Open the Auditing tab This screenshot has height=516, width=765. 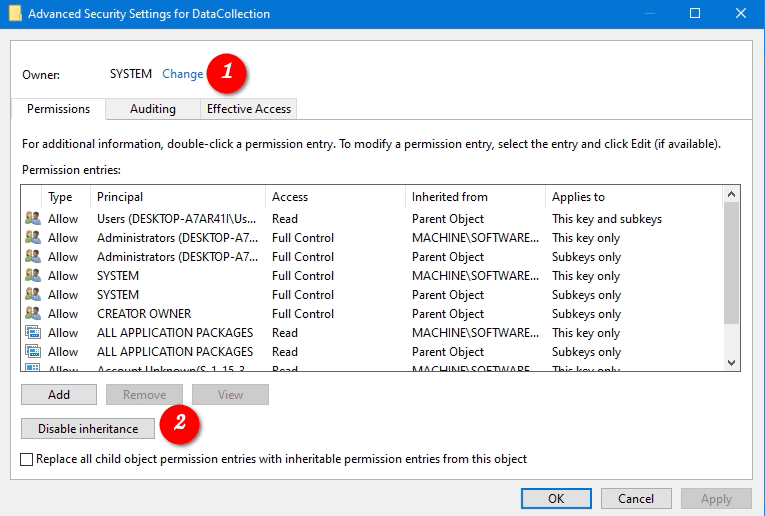(153, 109)
